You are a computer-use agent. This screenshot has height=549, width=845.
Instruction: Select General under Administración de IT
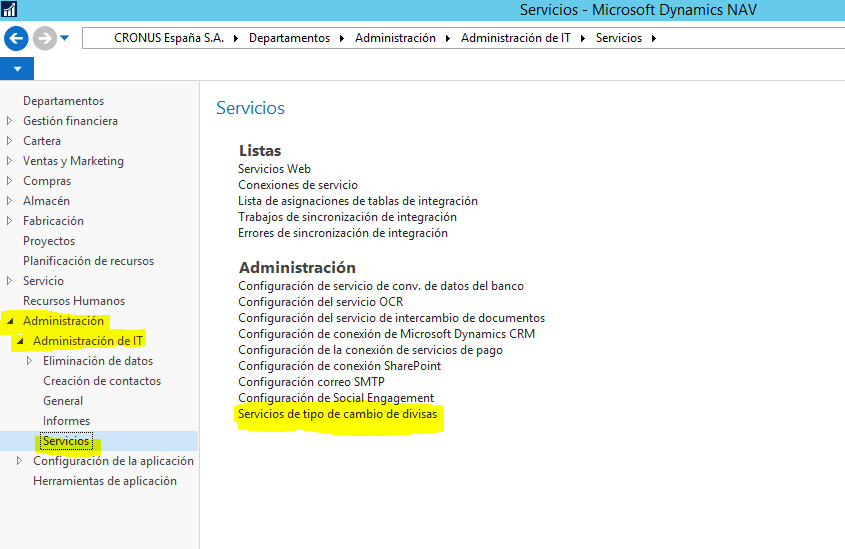coord(63,401)
